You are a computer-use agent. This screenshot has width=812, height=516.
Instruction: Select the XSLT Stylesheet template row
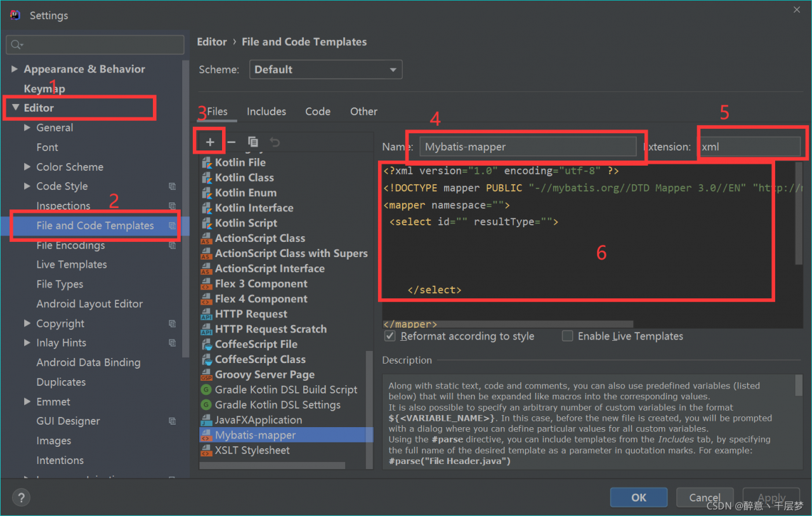(x=286, y=451)
